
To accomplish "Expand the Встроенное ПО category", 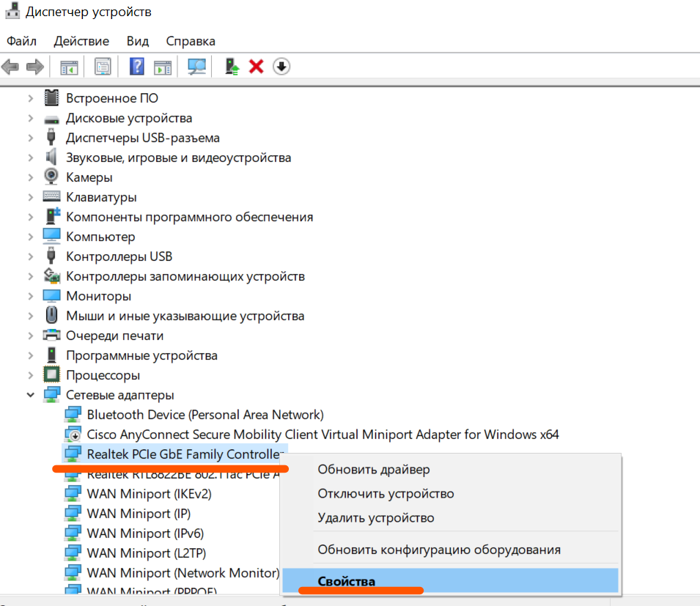I will [x=30, y=98].
